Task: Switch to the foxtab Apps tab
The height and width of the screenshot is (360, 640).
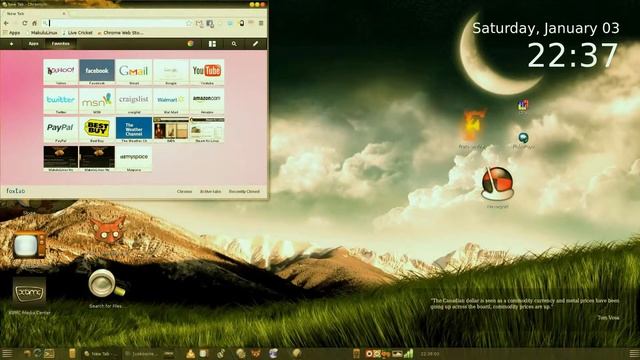Action: tap(33, 44)
